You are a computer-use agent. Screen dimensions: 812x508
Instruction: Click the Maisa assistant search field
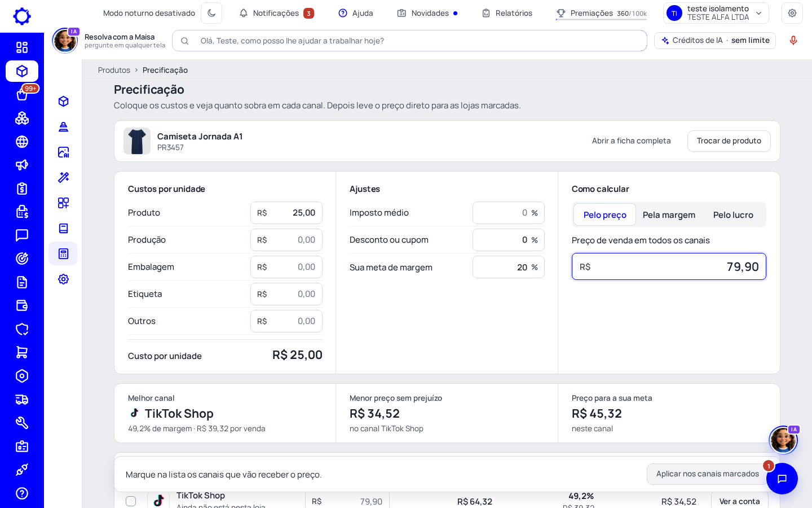[x=409, y=41]
